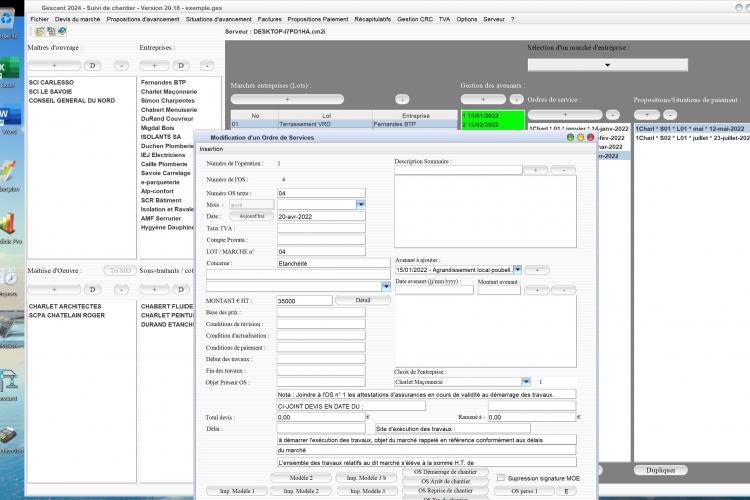
Task: Click the D button under Maîtres d'ouvrage
Action: (92, 66)
